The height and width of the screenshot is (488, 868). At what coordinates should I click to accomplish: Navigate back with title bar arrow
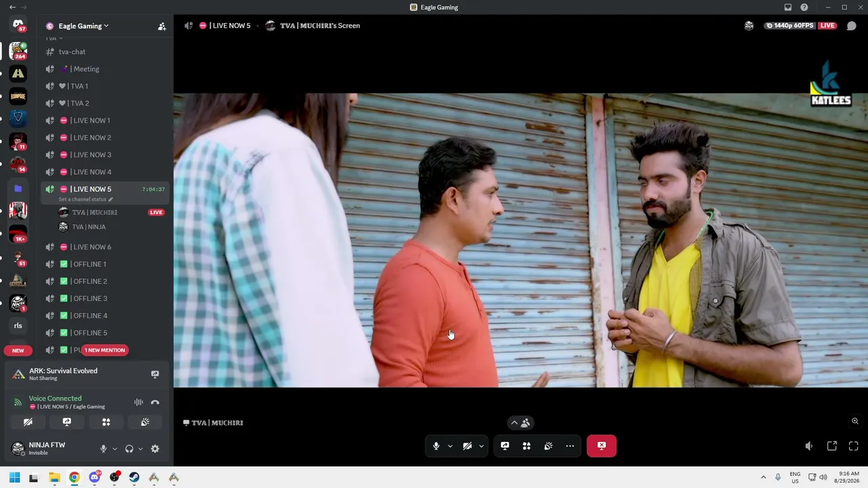[x=12, y=7]
